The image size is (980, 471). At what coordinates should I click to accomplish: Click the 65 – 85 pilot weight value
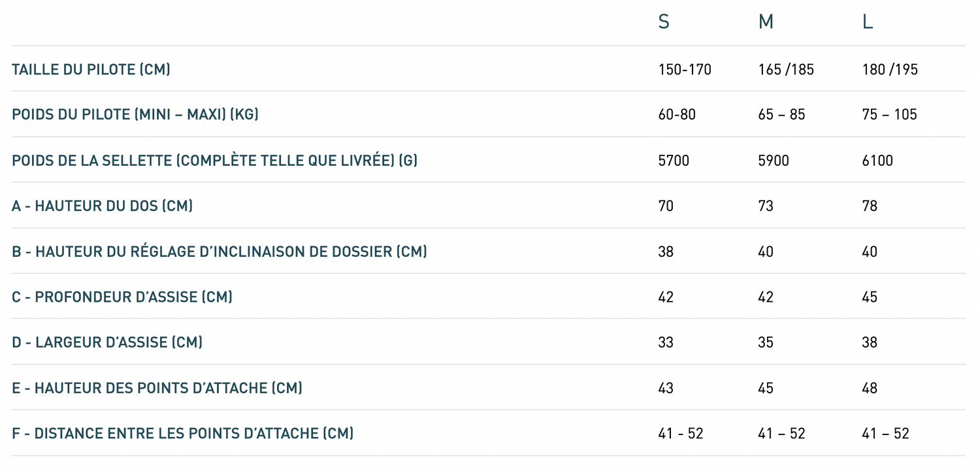coord(781,114)
